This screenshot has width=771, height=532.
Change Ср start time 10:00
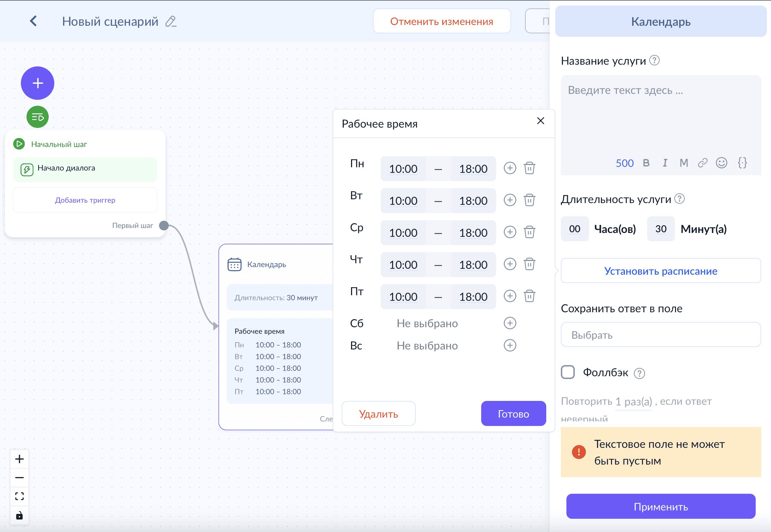403,233
